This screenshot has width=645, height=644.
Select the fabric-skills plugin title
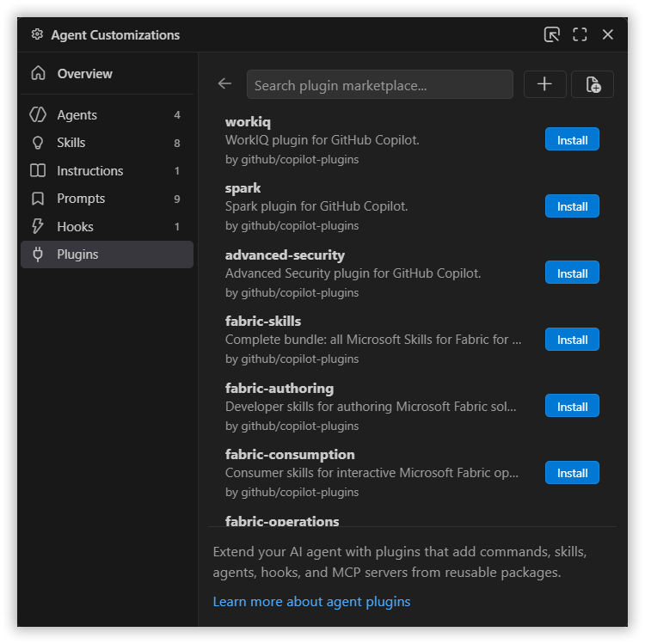(x=263, y=322)
